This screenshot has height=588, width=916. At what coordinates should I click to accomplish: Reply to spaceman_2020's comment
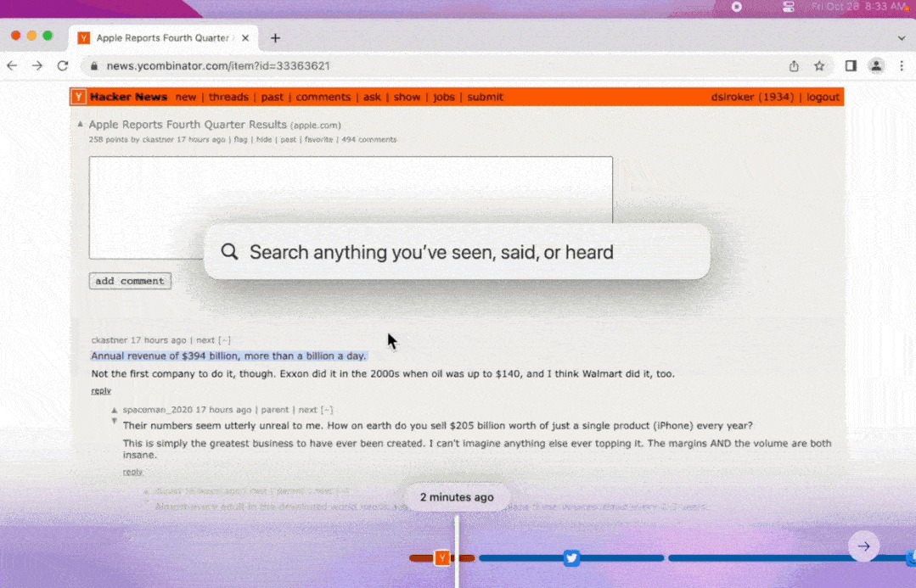point(132,472)
